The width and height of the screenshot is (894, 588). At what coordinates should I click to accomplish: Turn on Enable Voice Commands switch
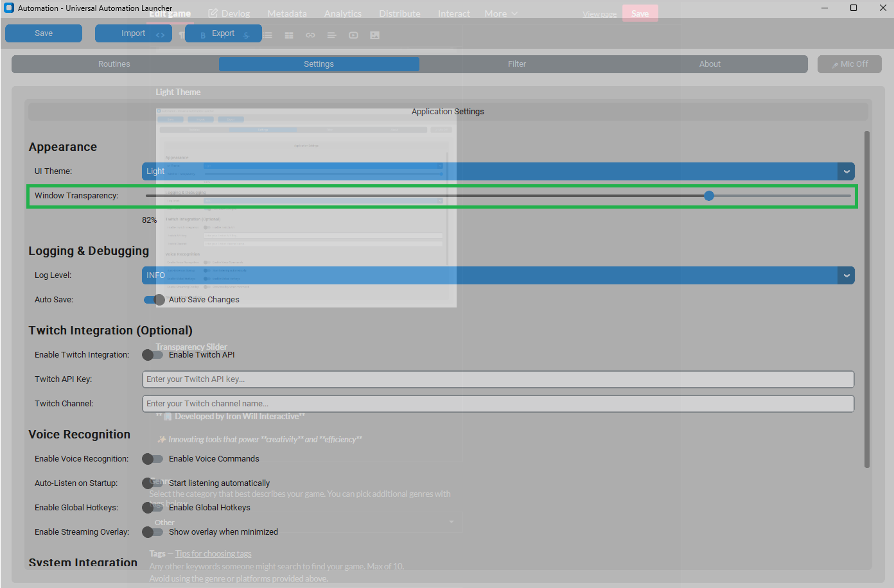[153, 459]
